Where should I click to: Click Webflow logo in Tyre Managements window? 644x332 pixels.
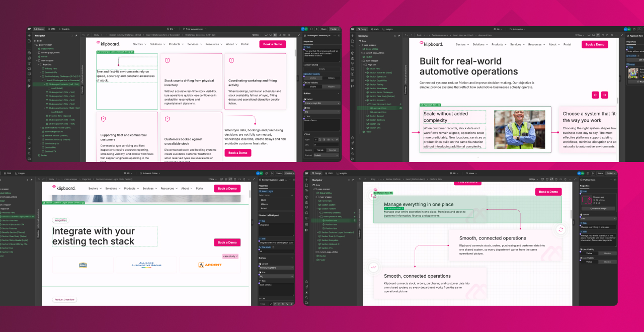(29, 29)
